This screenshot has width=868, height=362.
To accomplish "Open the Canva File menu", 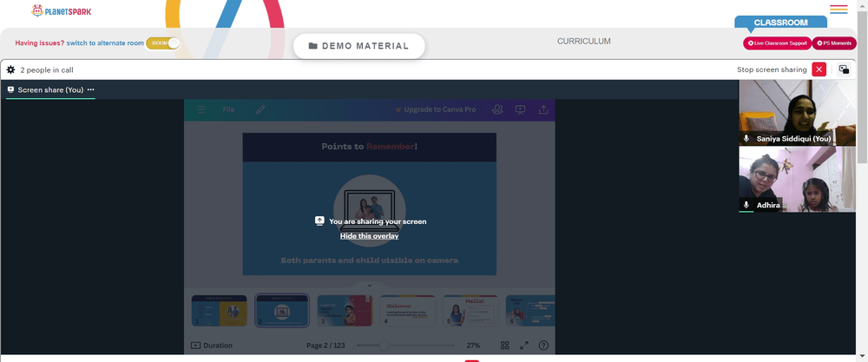I will (228, 109).
